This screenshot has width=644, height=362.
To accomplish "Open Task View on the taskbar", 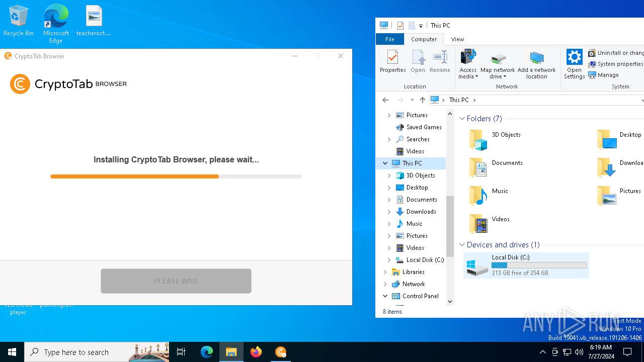I will (x=181, y=352).
